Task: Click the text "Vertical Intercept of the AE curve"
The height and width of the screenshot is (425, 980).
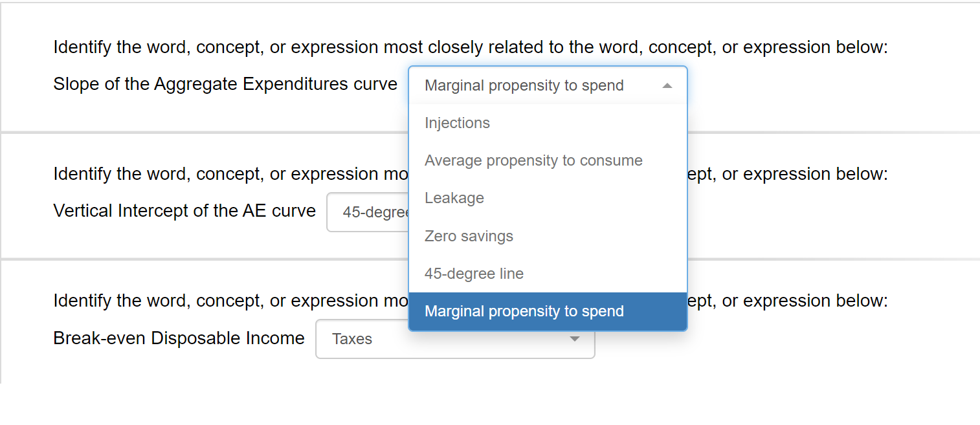Action: point(184,210)
